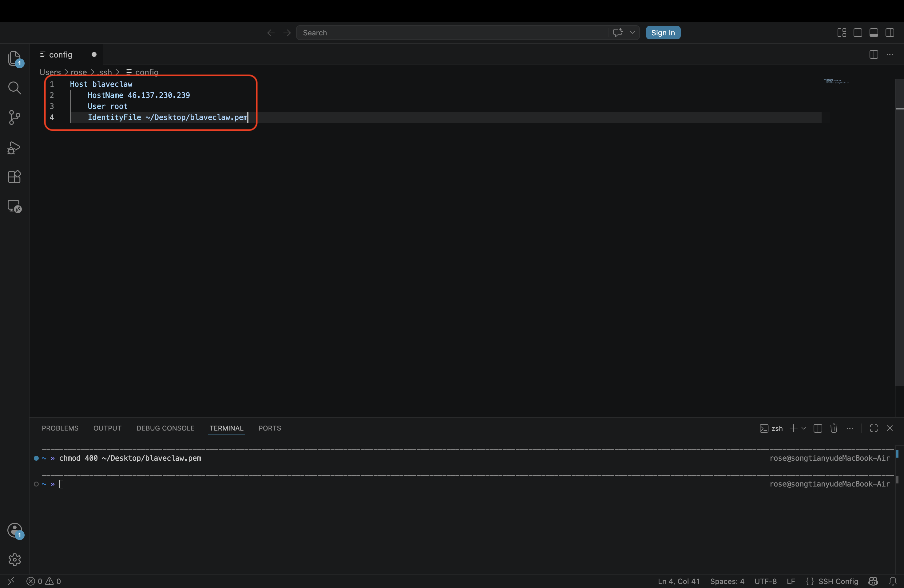The width and height of the screenshot is (904, 588).
Task: Go forward in navigation history
Action: tap(287, 33)
